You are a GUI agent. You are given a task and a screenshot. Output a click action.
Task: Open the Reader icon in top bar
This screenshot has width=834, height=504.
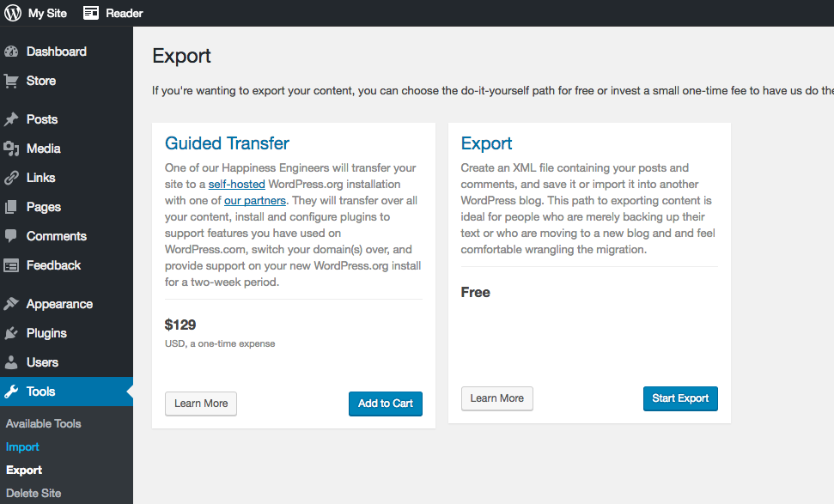coord(91,13)
